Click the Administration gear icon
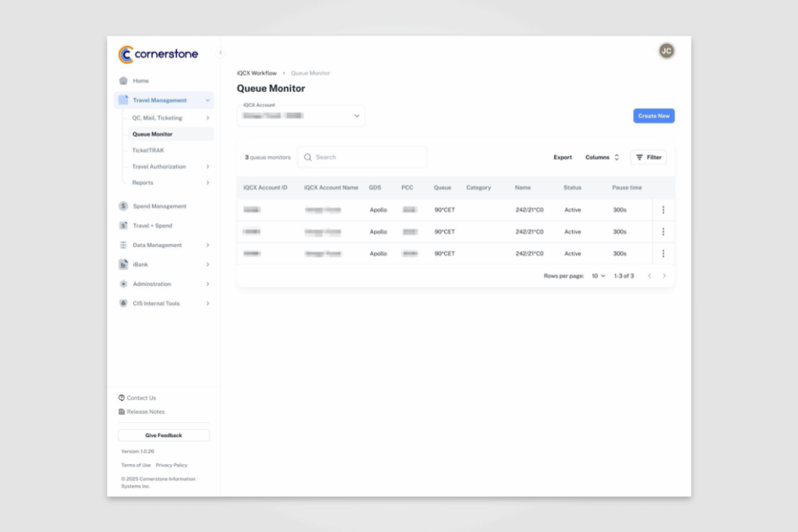The image size is (798, 532). click(x=123, y=284)
